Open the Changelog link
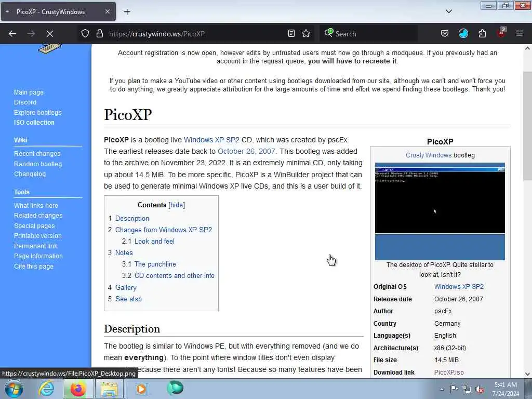 tap(30, 174)
